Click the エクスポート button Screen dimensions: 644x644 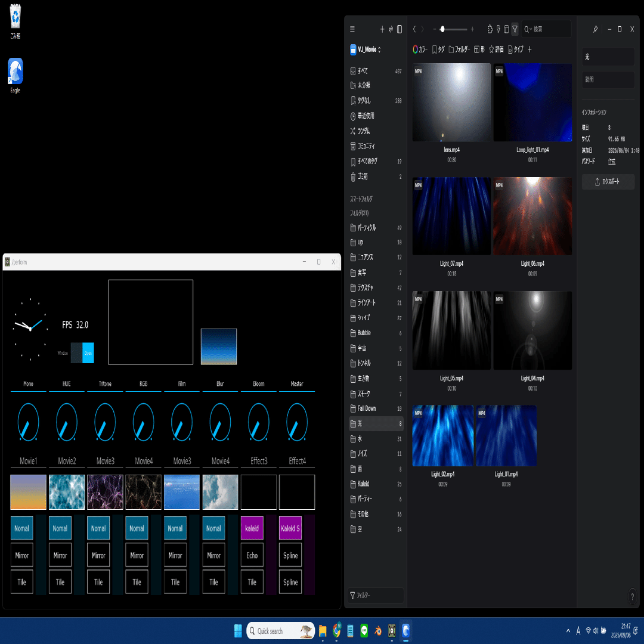pyautogui.click(x=608, y=181)
